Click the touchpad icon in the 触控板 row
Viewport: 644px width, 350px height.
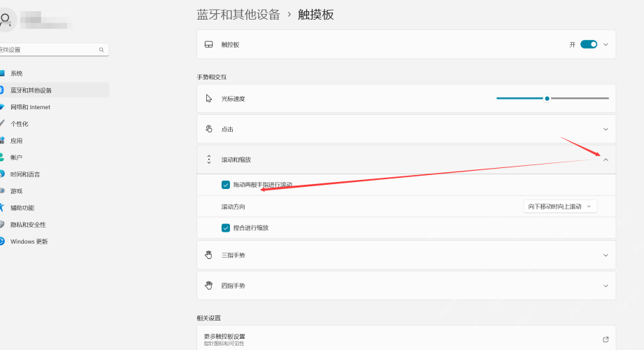click(208, 44)
